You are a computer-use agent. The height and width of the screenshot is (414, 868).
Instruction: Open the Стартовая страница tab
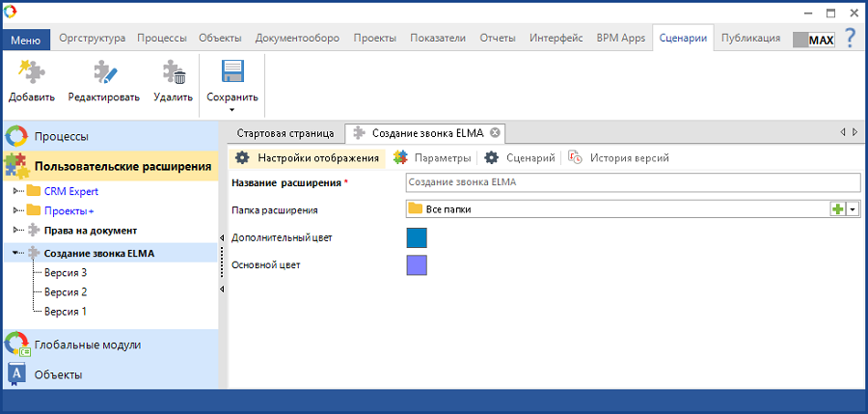click(x=285, y=132)
